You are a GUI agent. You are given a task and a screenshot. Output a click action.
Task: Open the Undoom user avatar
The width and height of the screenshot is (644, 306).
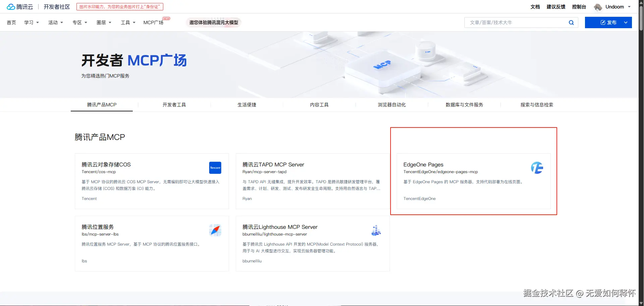(598, 7)
